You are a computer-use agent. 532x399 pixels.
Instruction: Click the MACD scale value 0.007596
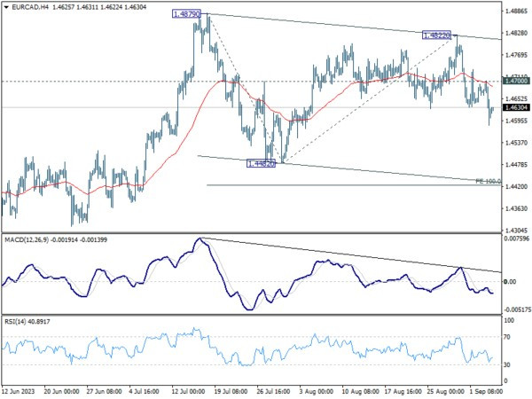point(517,239)
